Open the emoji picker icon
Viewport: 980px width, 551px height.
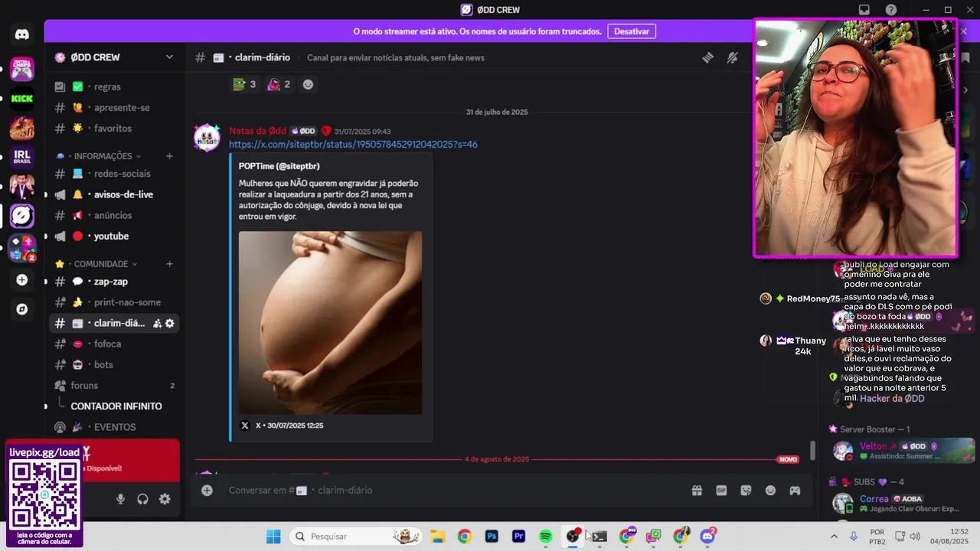click(771, 491)
